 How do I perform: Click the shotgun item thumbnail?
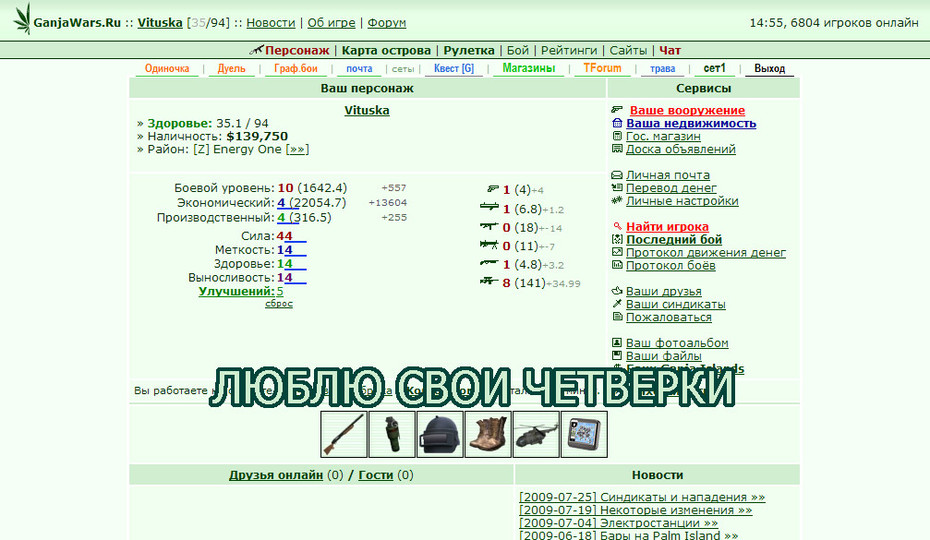tap(343, 434)
